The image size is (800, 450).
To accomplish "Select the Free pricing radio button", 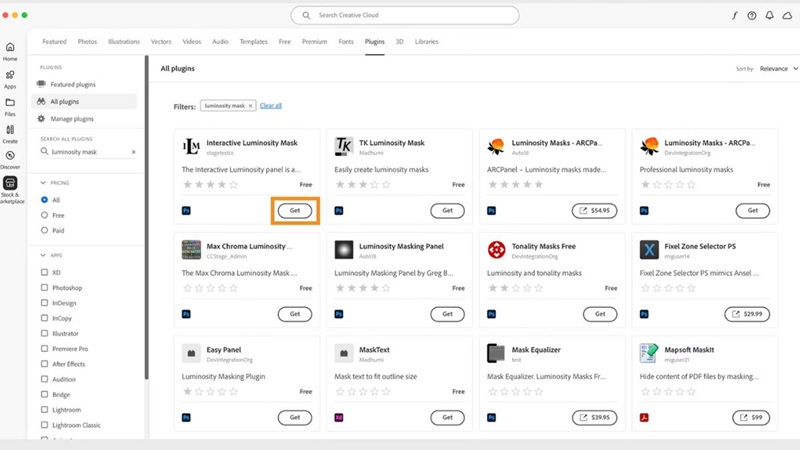I will coord(44,214).
